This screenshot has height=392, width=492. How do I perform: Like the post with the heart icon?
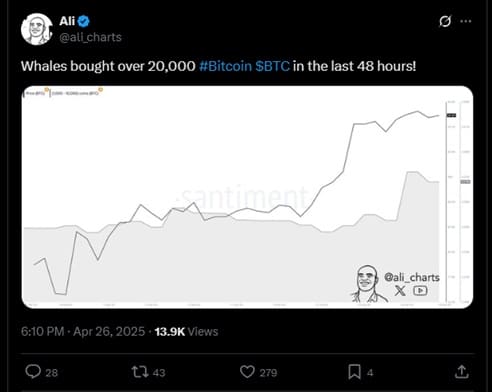tap(247, 372)
